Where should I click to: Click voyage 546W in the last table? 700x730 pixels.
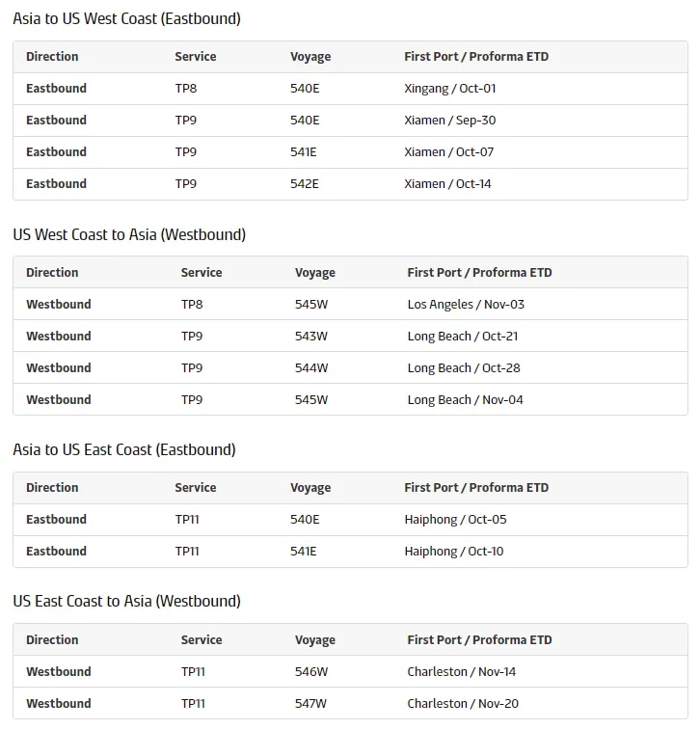[311, 672]
